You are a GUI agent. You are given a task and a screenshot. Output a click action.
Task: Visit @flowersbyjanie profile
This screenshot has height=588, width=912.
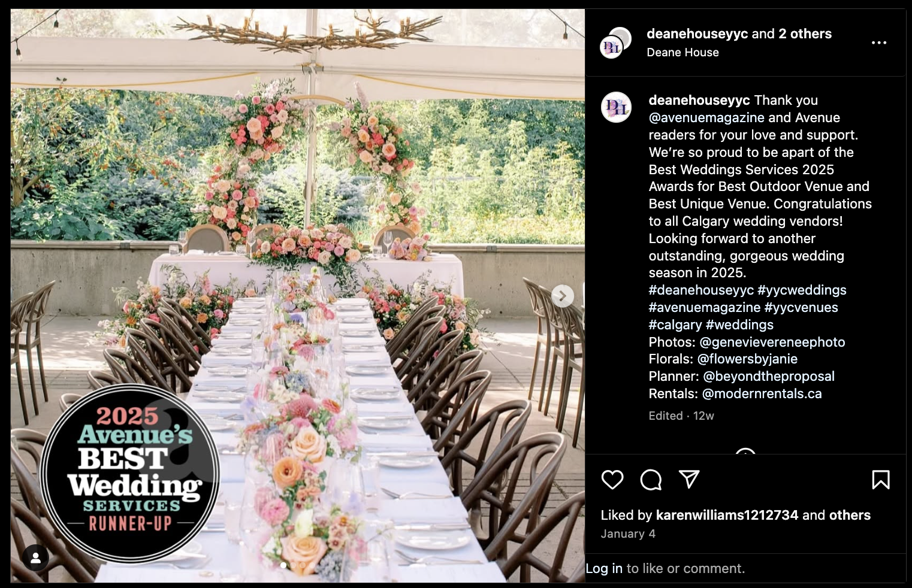point(747,359)
